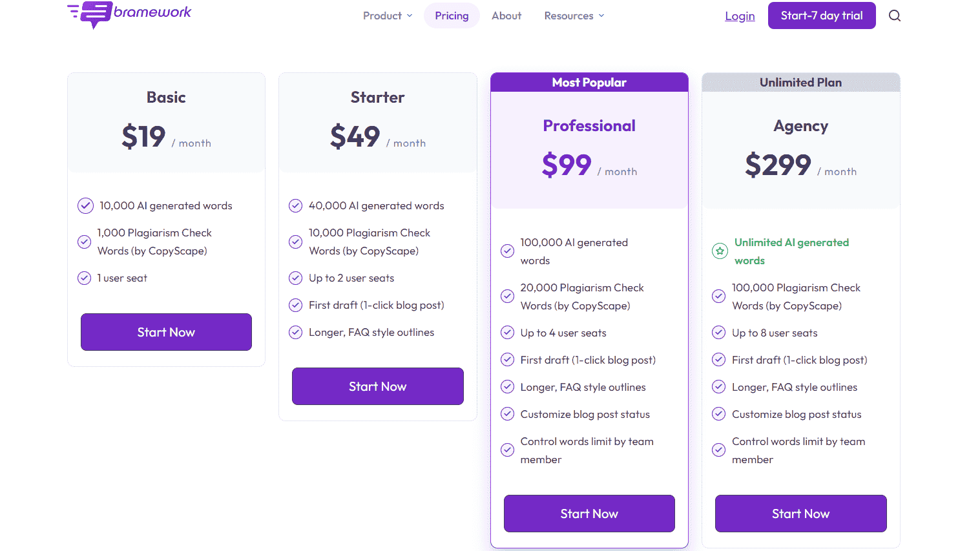The image size is (980, 551).
Task: Start the Basic plan now
Action: (166, 332)
